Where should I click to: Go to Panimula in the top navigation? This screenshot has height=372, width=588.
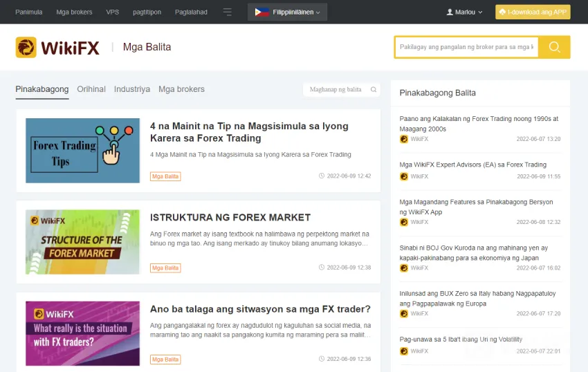pos(29,12)
